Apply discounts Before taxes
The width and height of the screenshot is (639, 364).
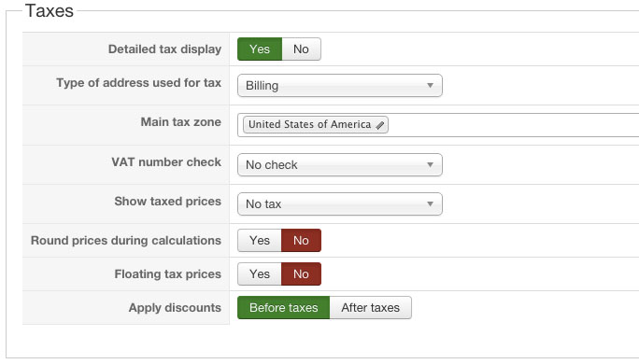(284, 307)
